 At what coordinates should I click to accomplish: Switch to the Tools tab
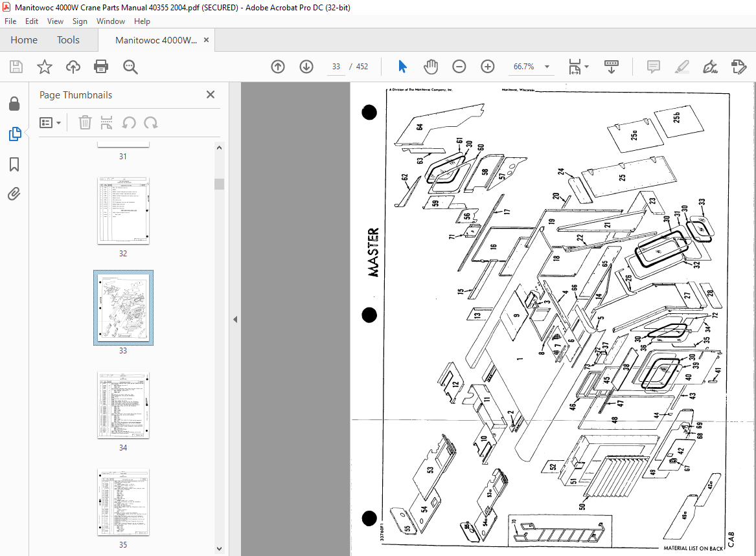point(68,40)
